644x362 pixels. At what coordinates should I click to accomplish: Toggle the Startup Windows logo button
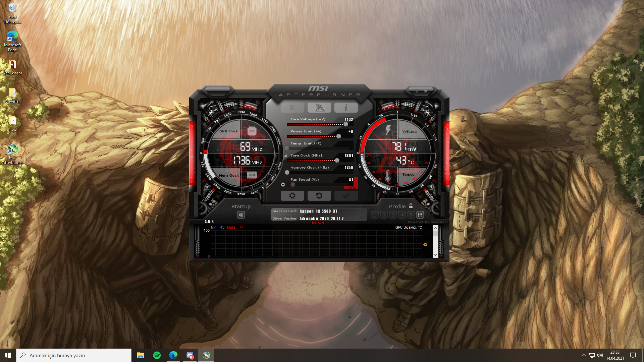coord(241,215)
